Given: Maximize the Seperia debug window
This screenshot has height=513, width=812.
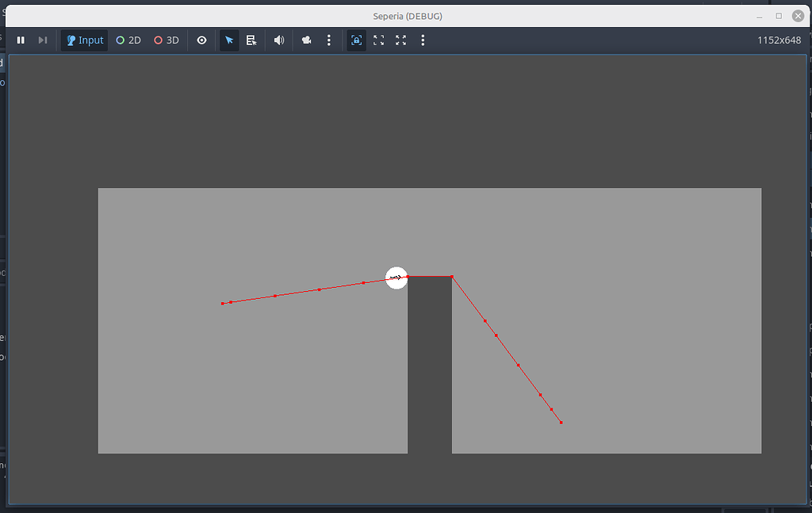Looking at the screenshot, I should coord(779,16).
